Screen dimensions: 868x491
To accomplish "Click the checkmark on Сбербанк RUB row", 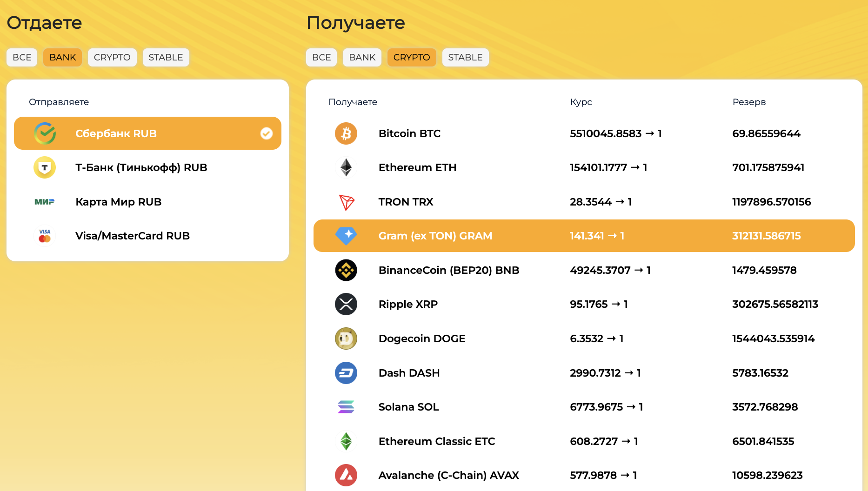I will (x=267, y=133).
